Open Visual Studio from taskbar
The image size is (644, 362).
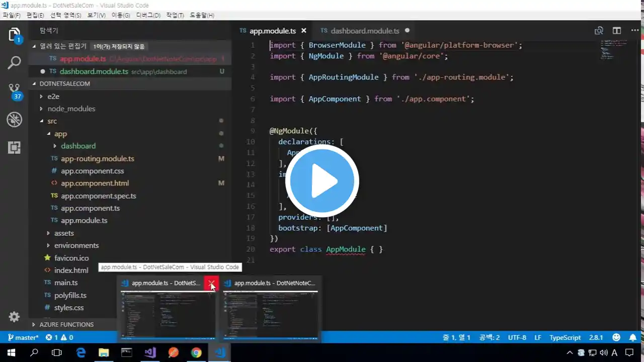(x=150, y=352)
